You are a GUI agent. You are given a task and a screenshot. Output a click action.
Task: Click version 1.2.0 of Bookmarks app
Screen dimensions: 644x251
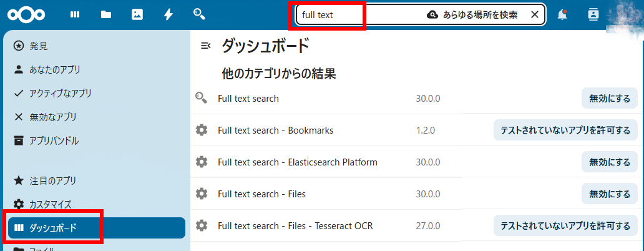click(426, 130)
